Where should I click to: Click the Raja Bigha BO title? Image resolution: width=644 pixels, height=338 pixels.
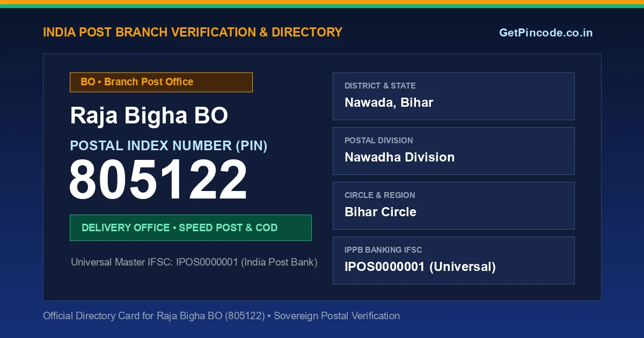click(x=149, y=116)
